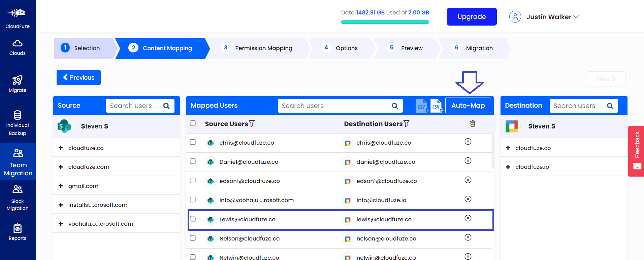Image resolution: width=644 pixels, height=260 pixels.
Task: Remove the Lewis@cloudfuze.co mapping
Action: point(468,218)
